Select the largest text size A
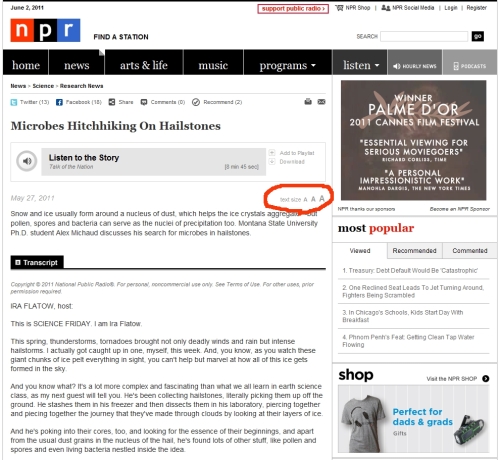 (x=322, y=199)
